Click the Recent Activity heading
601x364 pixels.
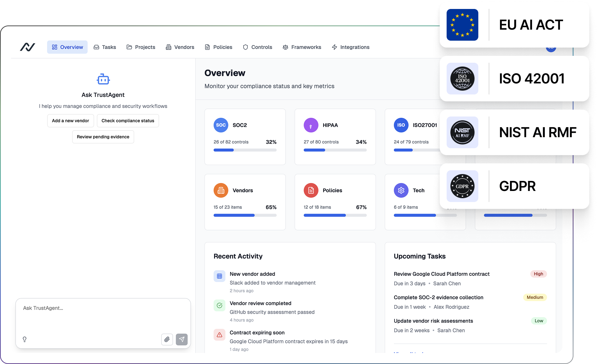238,256
